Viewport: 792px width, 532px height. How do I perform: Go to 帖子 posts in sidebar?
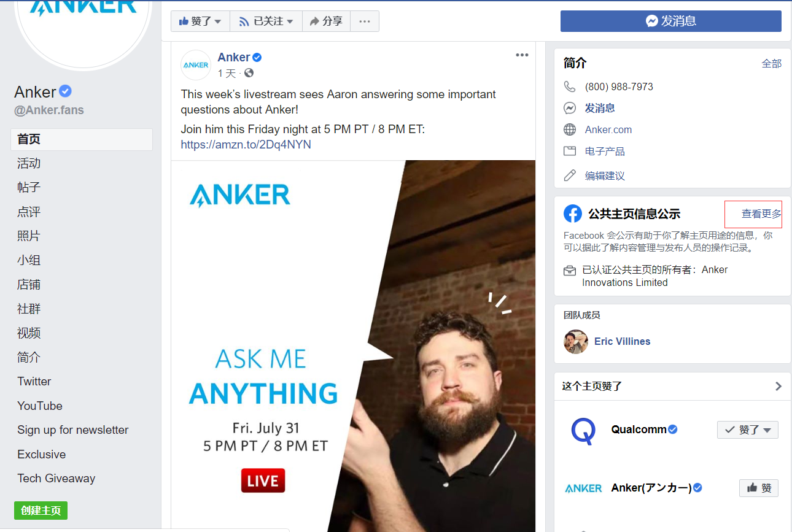pos(29,187)
